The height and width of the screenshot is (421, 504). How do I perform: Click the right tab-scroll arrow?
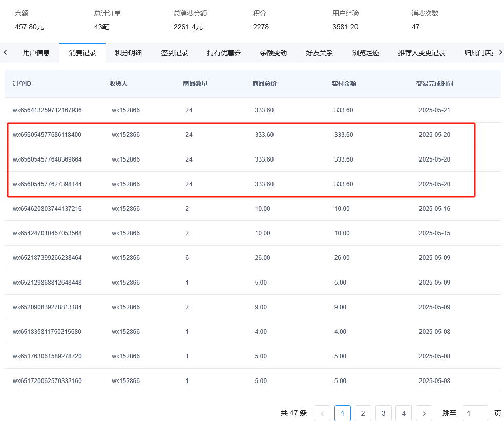click(500, 52)
